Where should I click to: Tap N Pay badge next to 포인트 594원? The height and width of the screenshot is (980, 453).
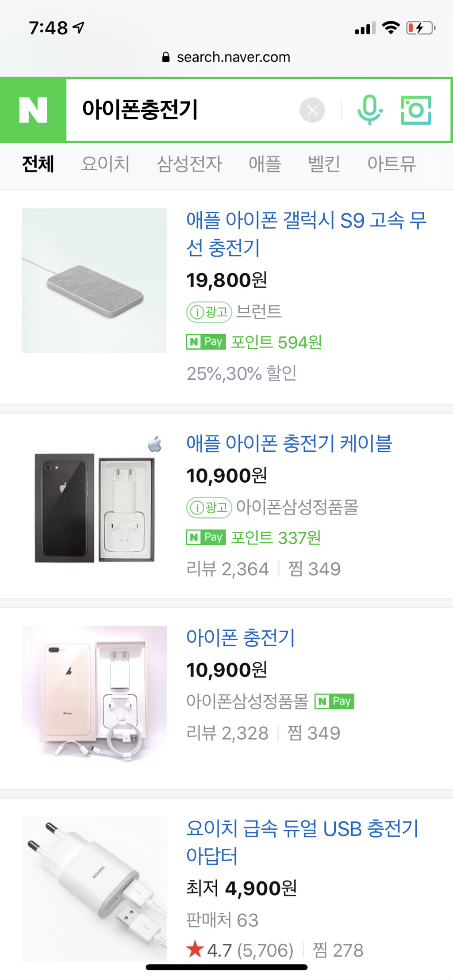click(x=206, y=342)
